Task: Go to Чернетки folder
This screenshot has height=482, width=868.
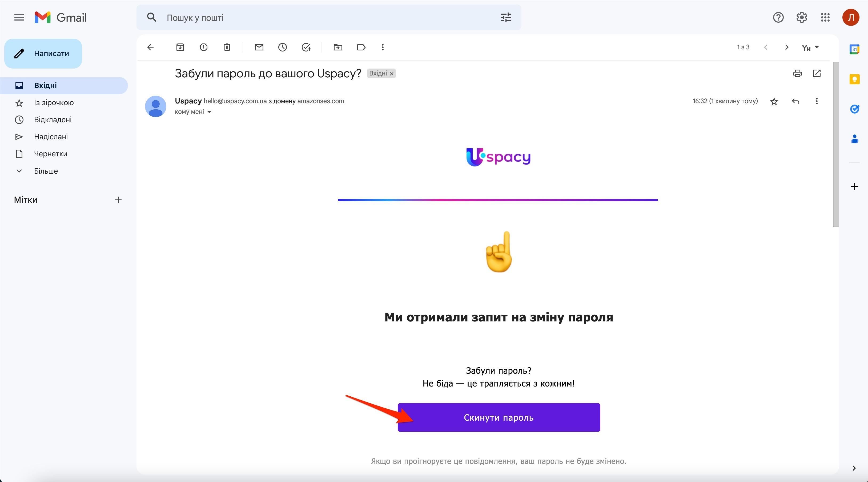Action: pyautogui.click(x=51, y=154)
